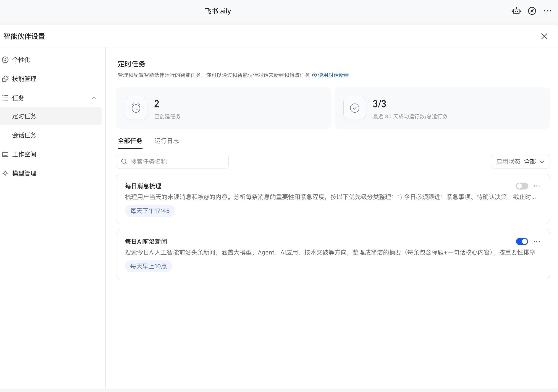The image size is (558, 392).
Task: Collapse the 任务 section chevron
Action: pyautogui.click(x=94, y=98)
